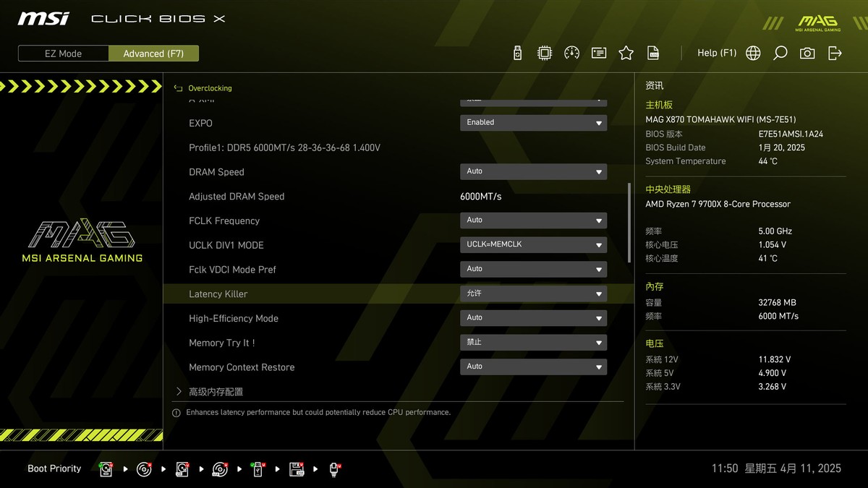The width and height of the screenshot is (868, 488).
Task: Open the hardware monitor gauge icon
Action: pos(571,53)
